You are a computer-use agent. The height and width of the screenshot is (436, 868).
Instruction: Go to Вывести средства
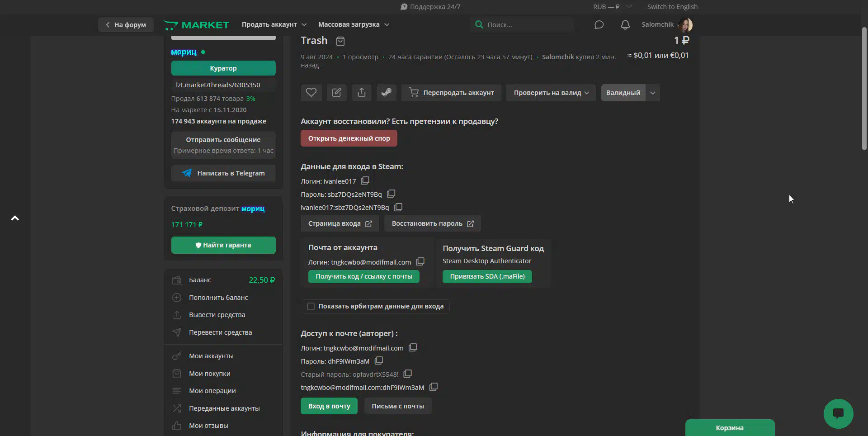click(x=217, y=315)
